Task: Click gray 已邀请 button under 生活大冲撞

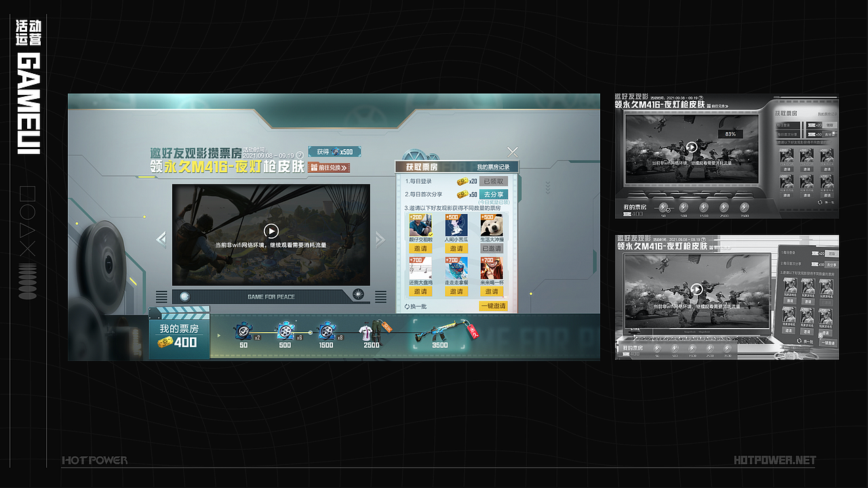Action: [492, 249]
